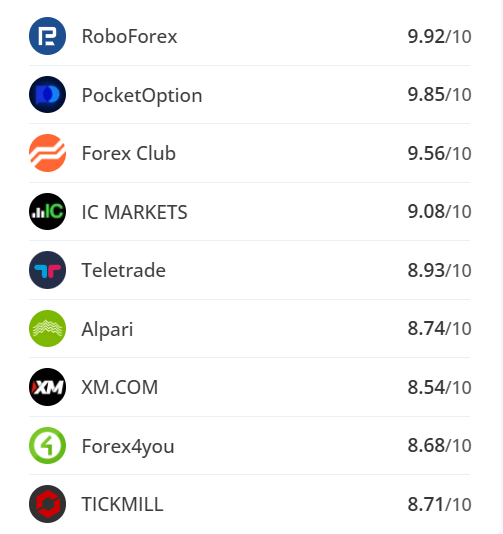Click the Teletrade 8.93/10 rating
The height and width of the screenshot is (534, 503).
439,270
